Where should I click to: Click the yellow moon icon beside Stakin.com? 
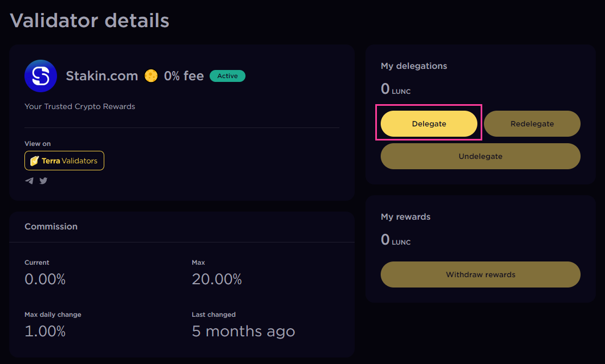coord(151,76)
